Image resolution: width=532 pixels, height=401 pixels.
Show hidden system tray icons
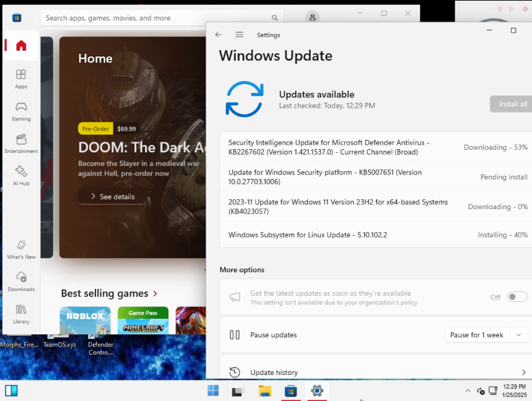468,390
